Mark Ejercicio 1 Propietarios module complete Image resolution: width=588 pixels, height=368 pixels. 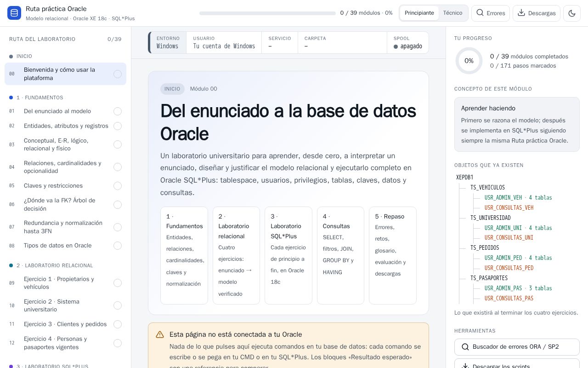118,283
